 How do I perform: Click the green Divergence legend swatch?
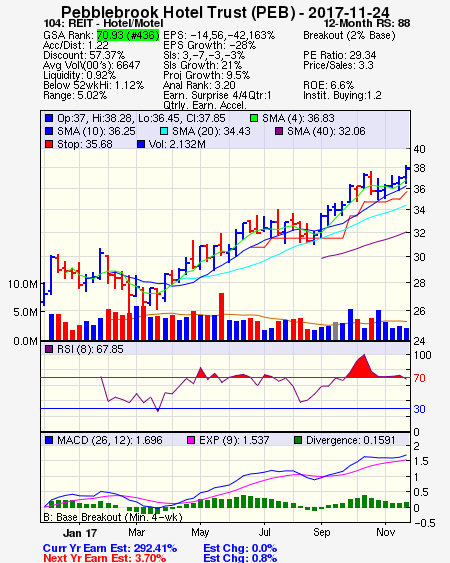click(298, 440)
